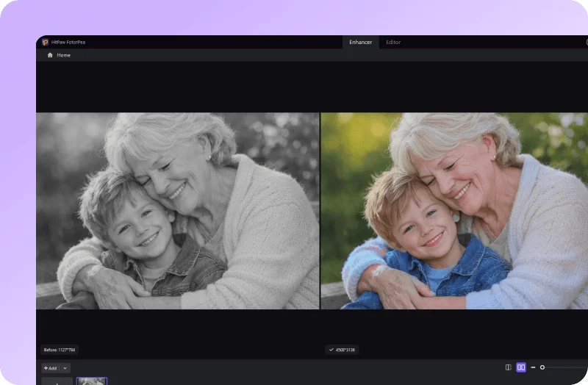588x385 pixels.
Task: Click the zoom slider handle
Action: [x=542, y=367]
